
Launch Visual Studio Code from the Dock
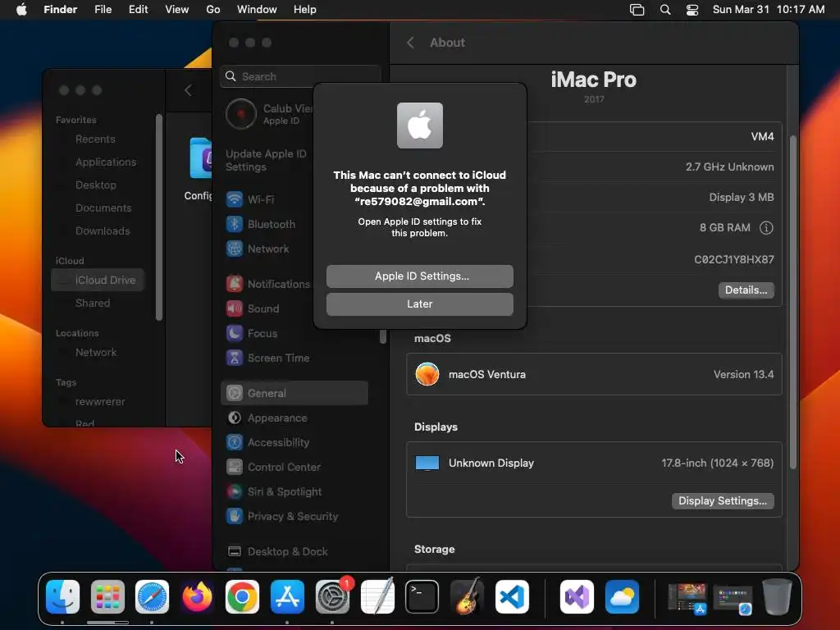click(512, 597)
